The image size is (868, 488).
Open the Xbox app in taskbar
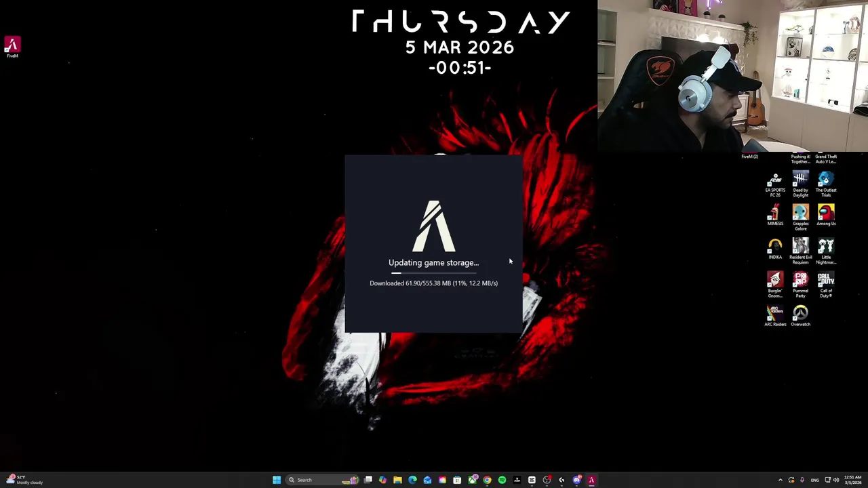(x=473, y=480)
